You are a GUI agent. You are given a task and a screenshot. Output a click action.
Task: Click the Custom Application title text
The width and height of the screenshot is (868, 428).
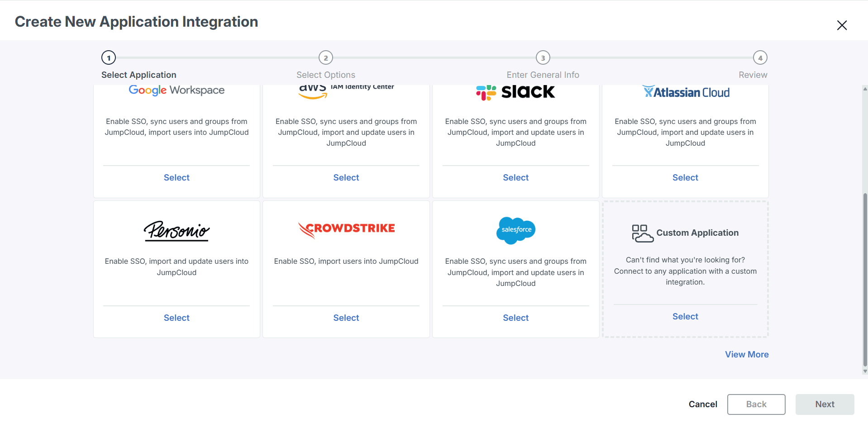(x=697, y=233)
